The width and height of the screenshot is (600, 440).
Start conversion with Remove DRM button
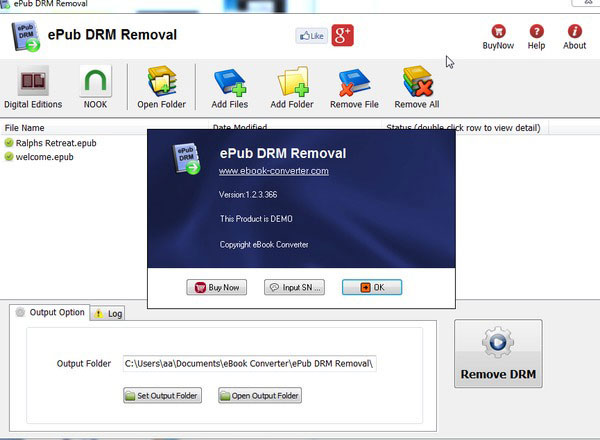498,354
